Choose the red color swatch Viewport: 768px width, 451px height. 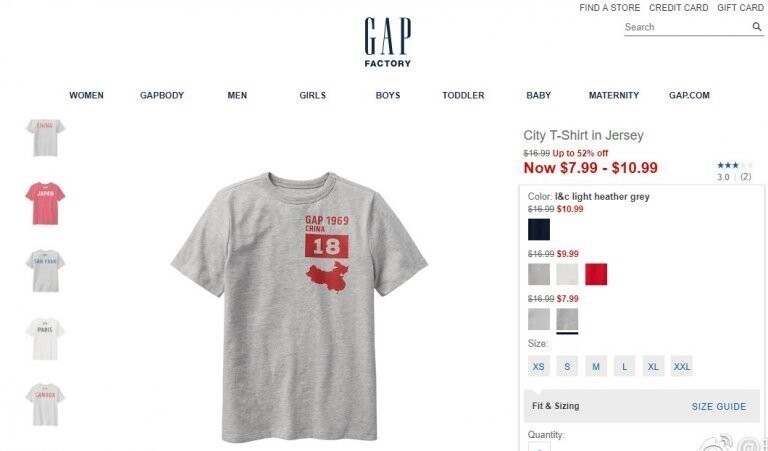coord(596,274)
